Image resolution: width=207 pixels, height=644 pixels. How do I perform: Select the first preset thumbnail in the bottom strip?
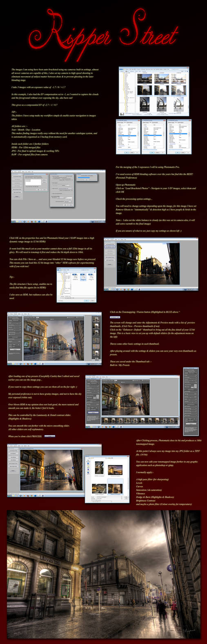click(x=105, y=420)
